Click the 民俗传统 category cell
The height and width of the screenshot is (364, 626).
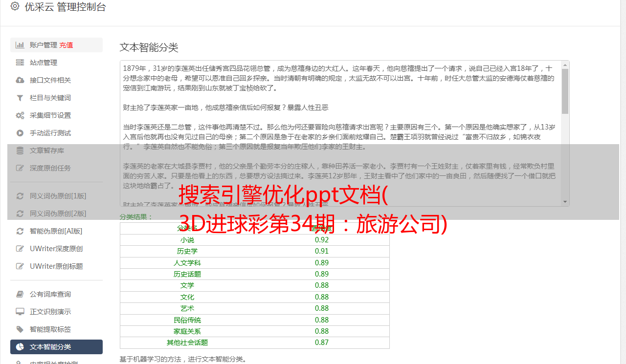[x=187, y=320]
